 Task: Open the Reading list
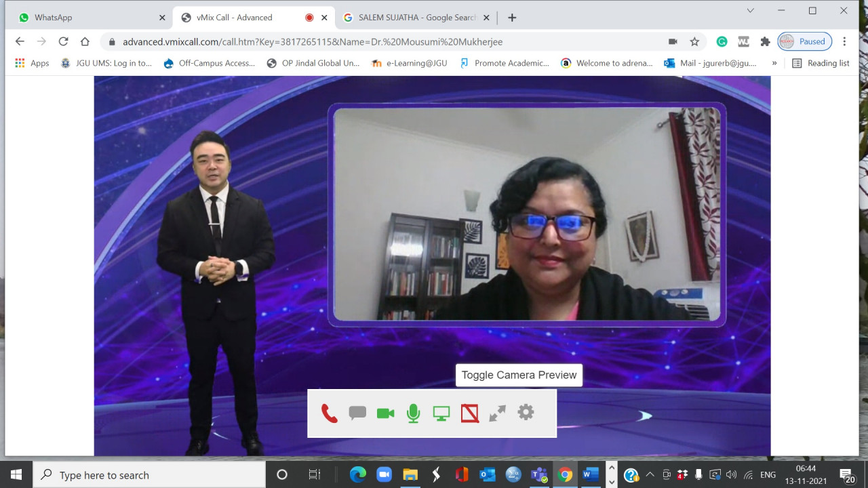(821, 63)
